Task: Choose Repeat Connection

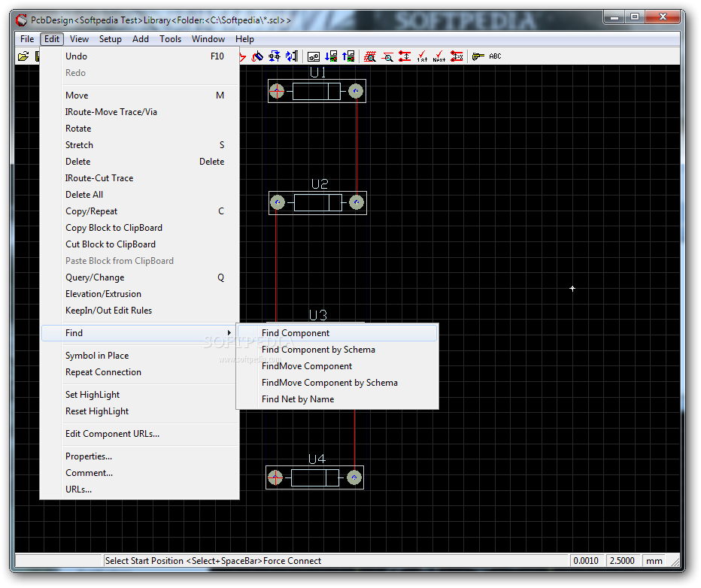Action: pos(140,371)
